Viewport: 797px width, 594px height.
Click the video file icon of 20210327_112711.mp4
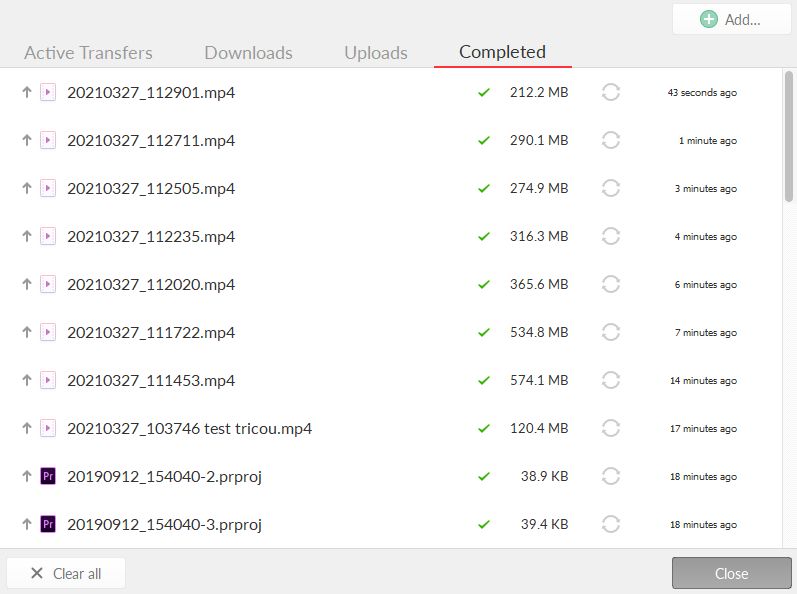click(x=47, y=141)
